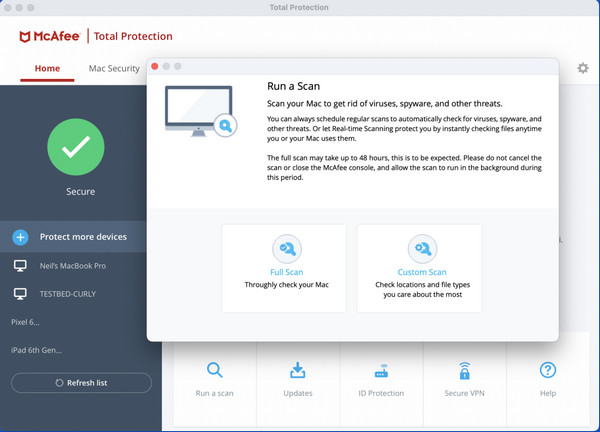Click the Run a scan label
Viewport: 600px width, 432px height.
214,393
